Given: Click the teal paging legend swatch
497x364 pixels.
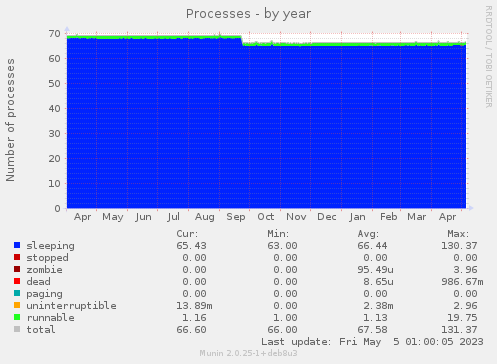Looking at the screenshot, I should [17, 293].
